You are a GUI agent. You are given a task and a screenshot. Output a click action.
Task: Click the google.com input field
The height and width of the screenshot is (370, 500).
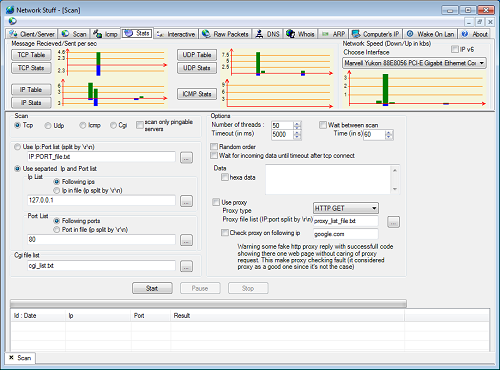click(x=346, y=234)
